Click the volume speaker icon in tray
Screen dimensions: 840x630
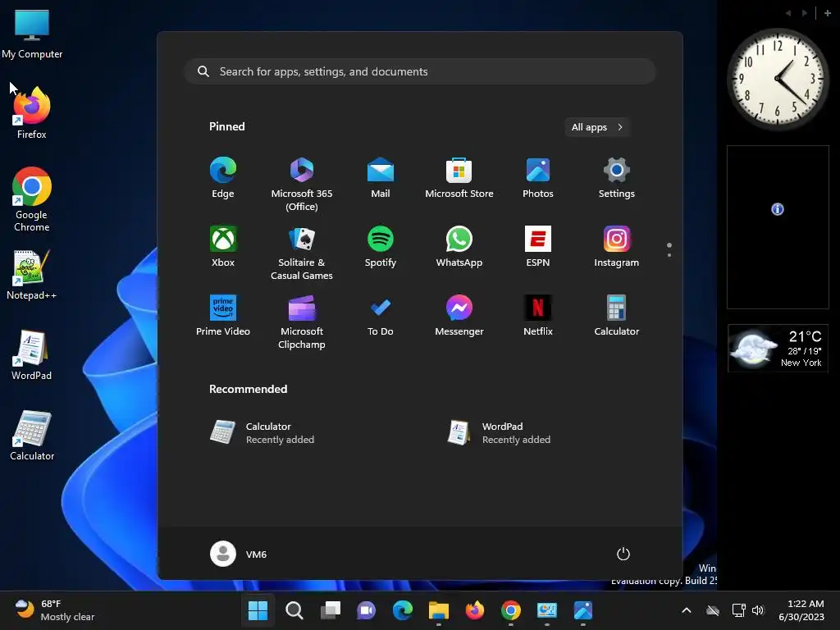point(758,610)
